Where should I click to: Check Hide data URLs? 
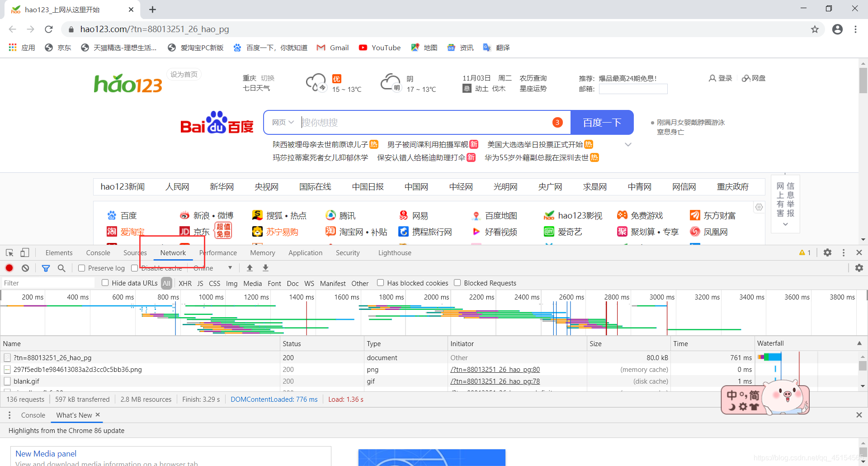pos(105,283)
